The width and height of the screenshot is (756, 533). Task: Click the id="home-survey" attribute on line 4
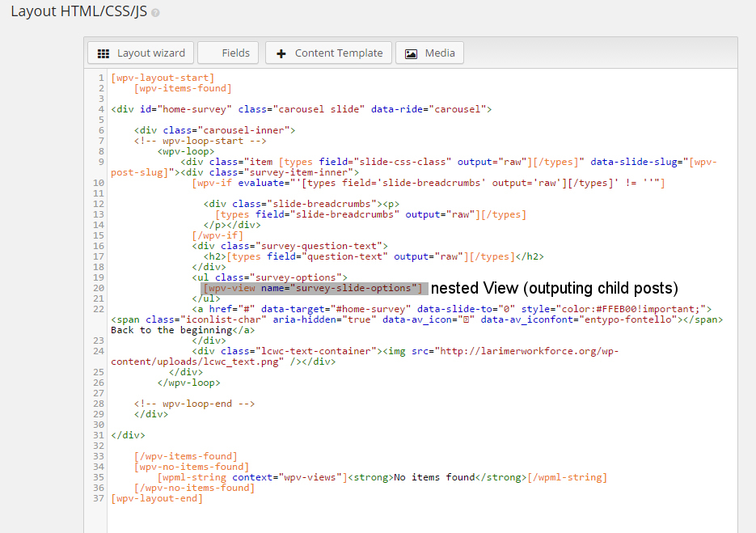pyautogui.click(x=186, y=109)
